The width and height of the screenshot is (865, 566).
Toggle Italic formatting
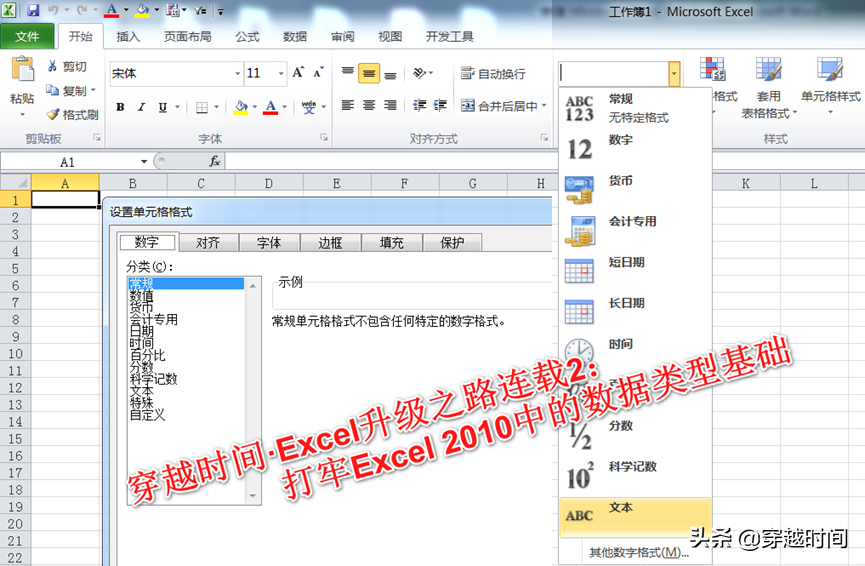(x=141, y=107)
